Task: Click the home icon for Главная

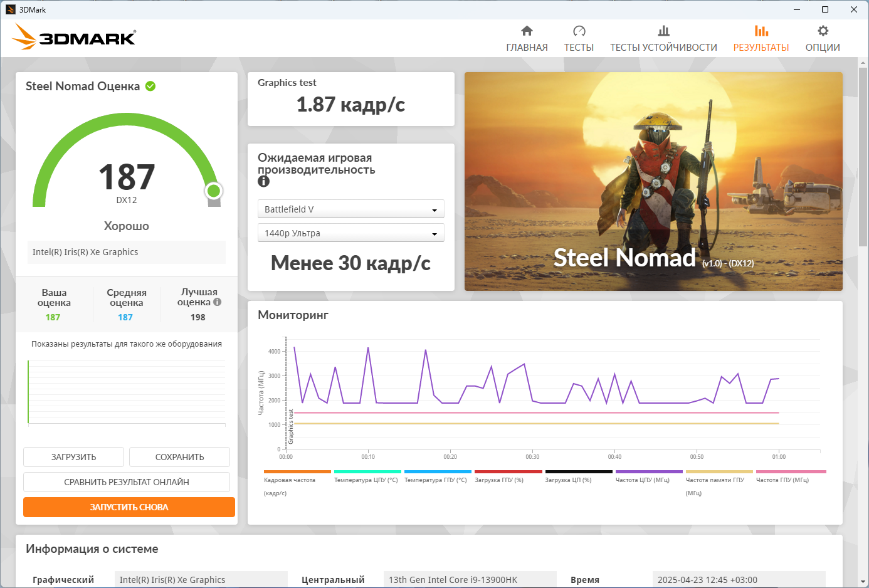Action: point(527,31)
